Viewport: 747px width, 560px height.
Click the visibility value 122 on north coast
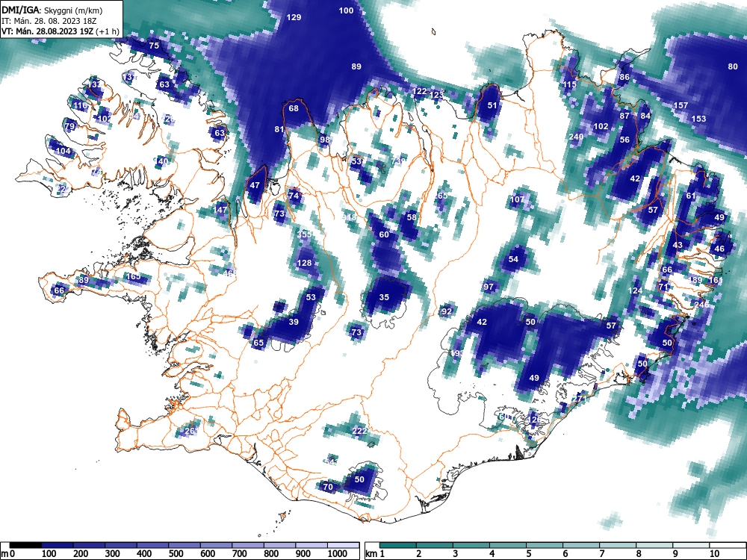pyautogui.click(x=420, y=91)
